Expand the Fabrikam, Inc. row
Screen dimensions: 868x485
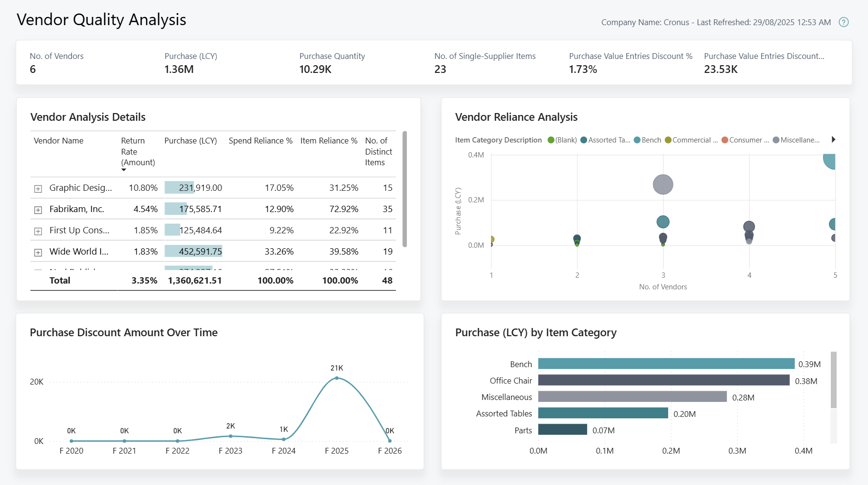click(x=38, y=209)
